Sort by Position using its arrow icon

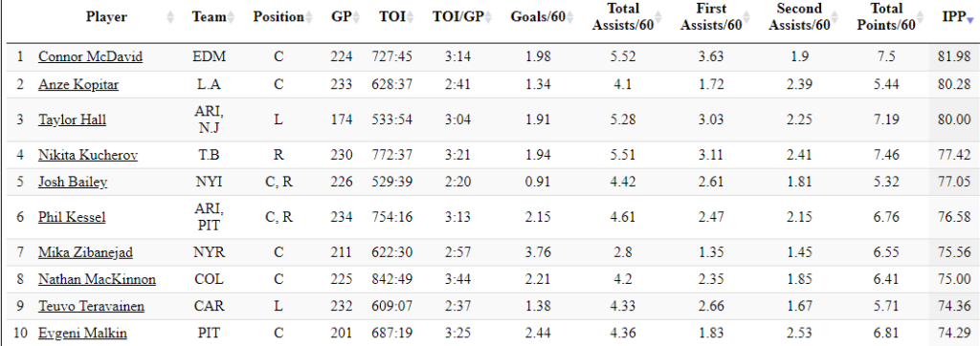[309, 19]
